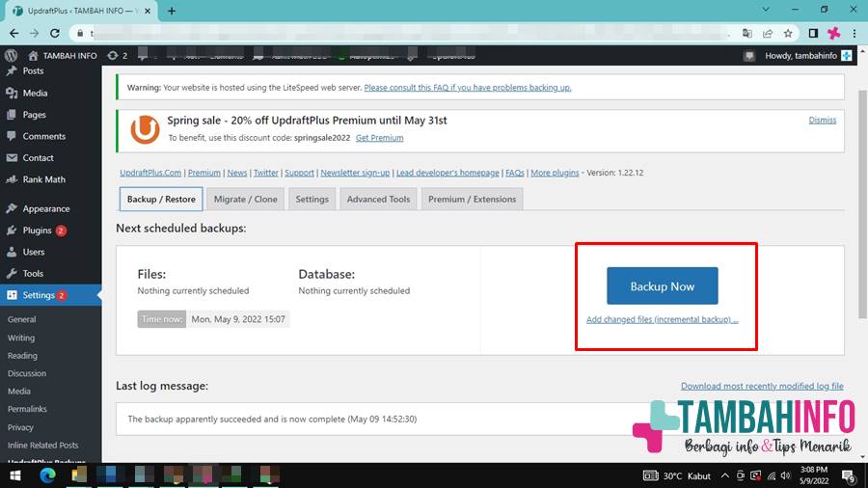Viewport: 868px width, 488px height.
Task: Switch to the Migrate / Clone tab
Action: [x=245, y=200]
